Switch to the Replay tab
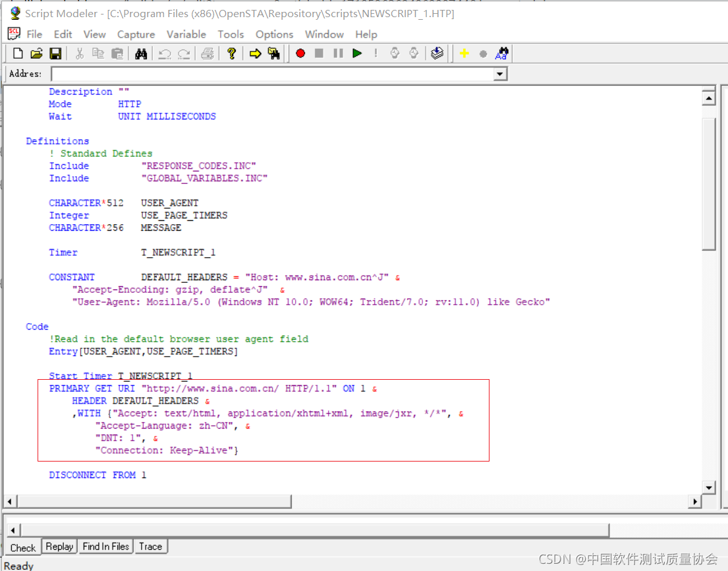 [59, 547]
